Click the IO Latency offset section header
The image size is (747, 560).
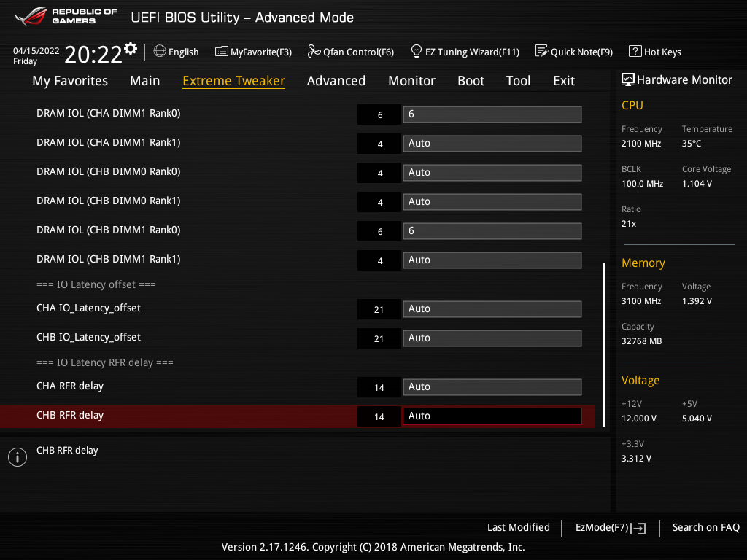click(x=96, y=284)
